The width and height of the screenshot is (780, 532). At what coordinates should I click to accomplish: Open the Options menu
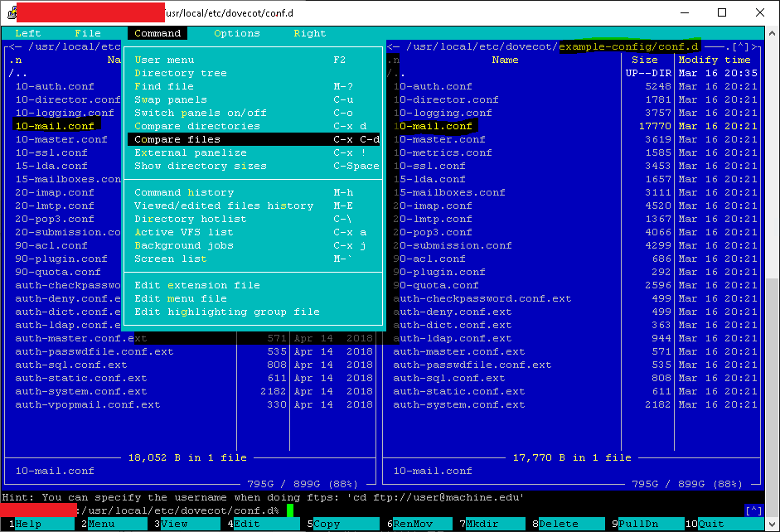click(237, 33)
